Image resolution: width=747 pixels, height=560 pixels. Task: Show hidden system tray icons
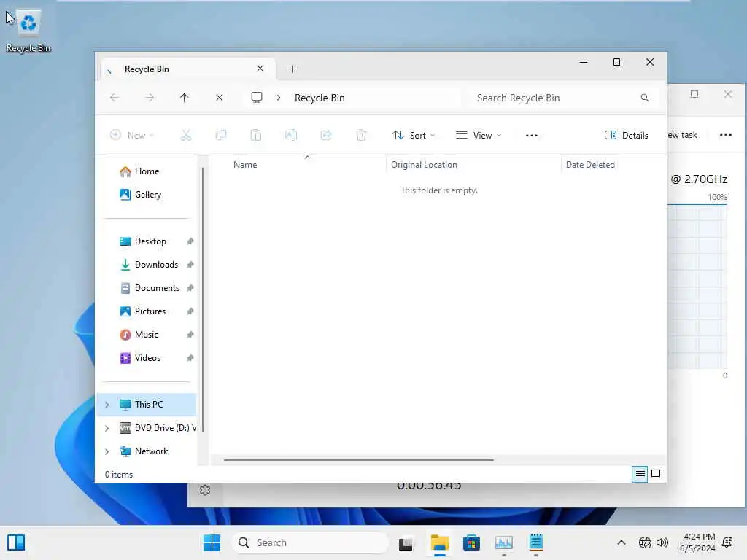tap(622, 542)
